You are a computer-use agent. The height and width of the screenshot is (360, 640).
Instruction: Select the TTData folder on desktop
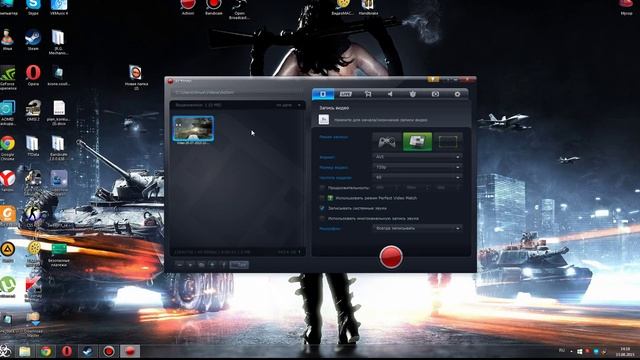click(x=33, y=146)
